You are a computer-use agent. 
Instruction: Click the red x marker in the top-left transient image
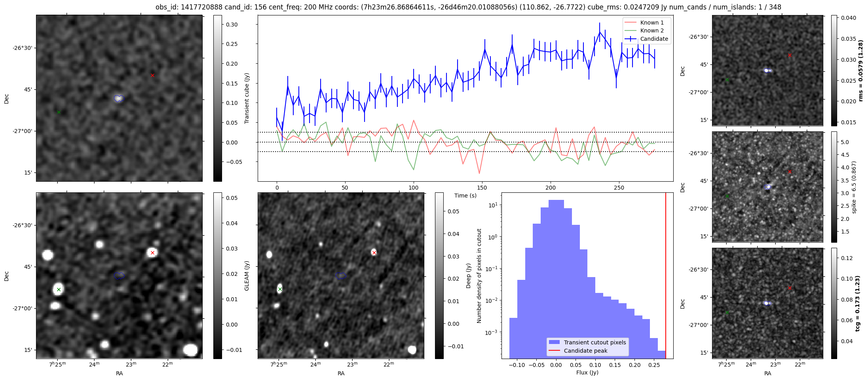tap(152, 75)
